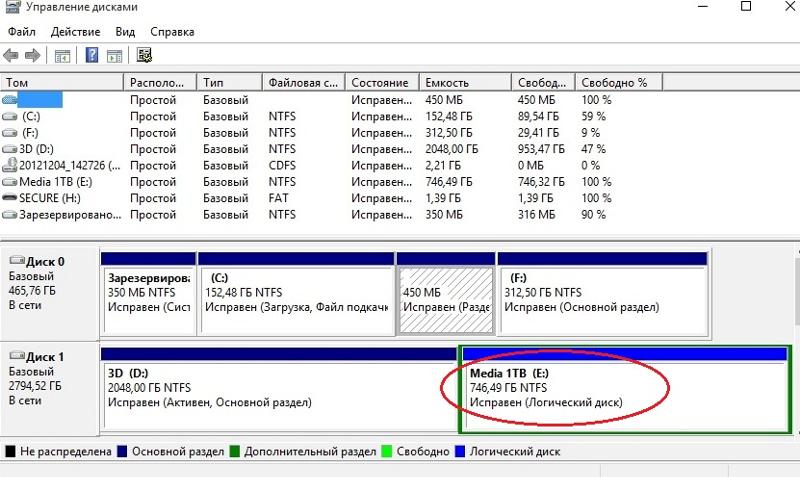Click dark blue Основной раздел legend swatch
This screenshot has width=800, height=477.
121,451
